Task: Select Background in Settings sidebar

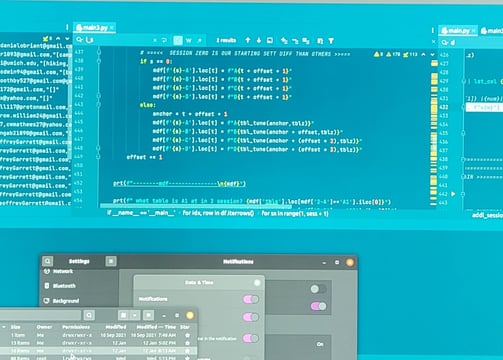Action: pyautogui.click(x=62, y=301)
